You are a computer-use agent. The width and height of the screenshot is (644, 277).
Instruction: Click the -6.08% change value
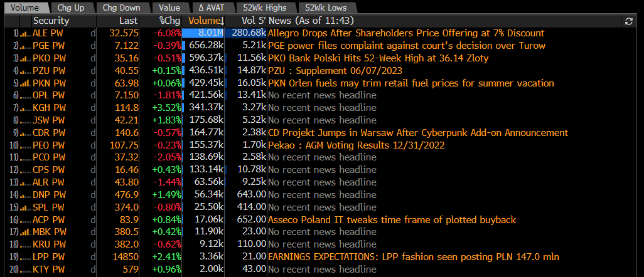167,33
